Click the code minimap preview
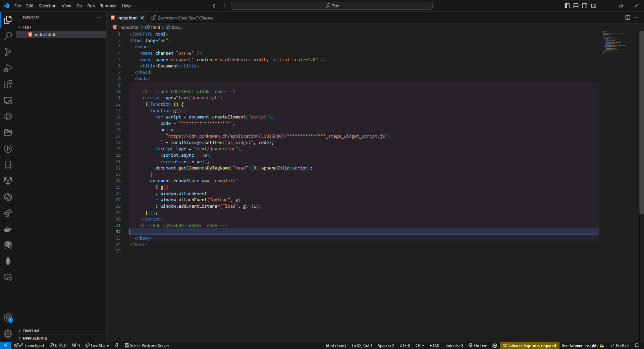The height and width of the screenshot is (349, 644). (x=619, y=42)
